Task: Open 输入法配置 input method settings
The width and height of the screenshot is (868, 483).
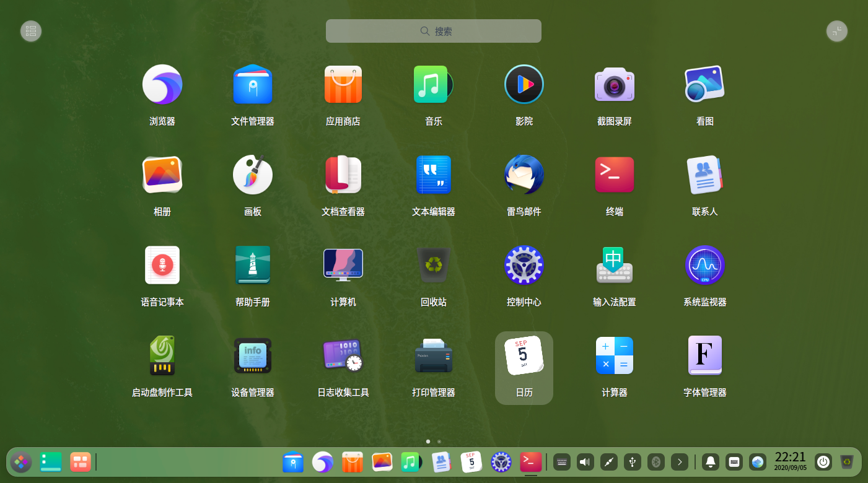Action: pyautogui.click(x=615, y=266)
